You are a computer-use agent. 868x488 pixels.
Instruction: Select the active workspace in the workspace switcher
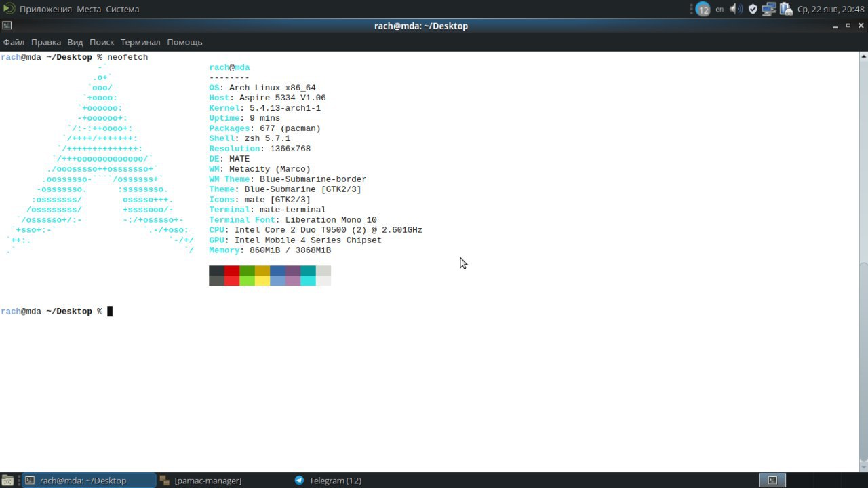[x=772, y=481]
